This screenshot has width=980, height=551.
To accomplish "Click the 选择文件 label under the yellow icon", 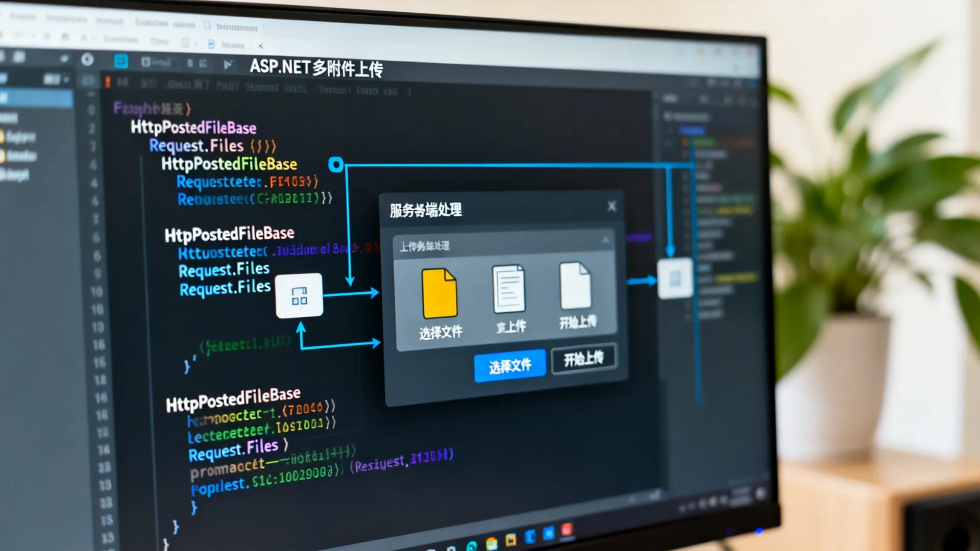I will (441, 333).
